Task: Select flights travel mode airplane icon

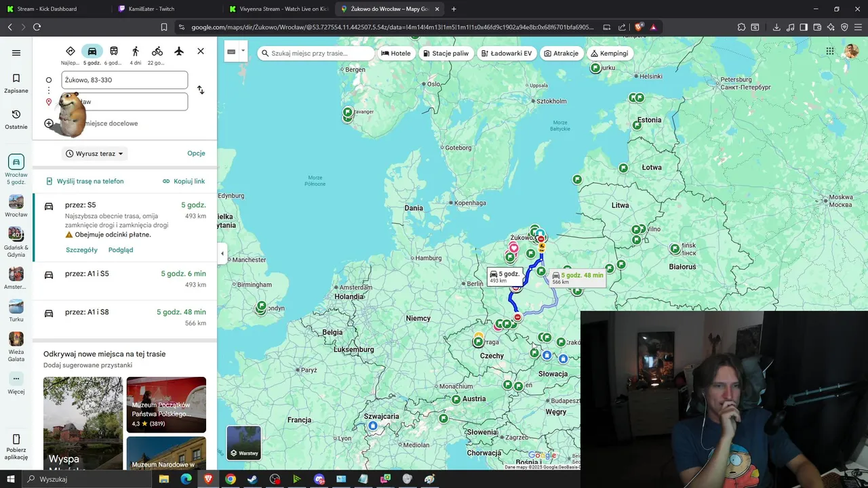Action: pos(179,52)
